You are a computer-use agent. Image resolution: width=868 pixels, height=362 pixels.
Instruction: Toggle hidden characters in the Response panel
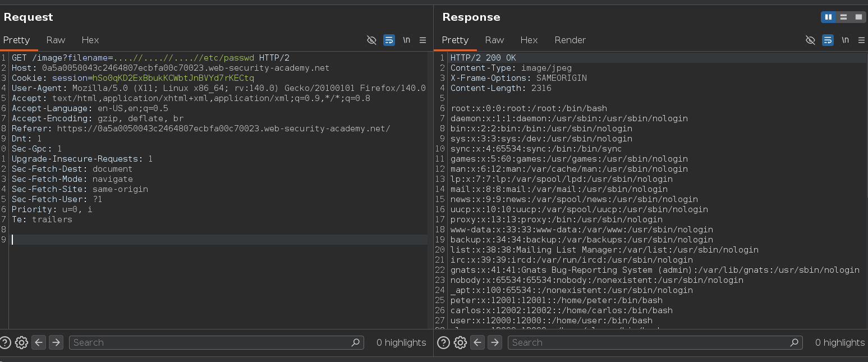(x=810, y=40)
